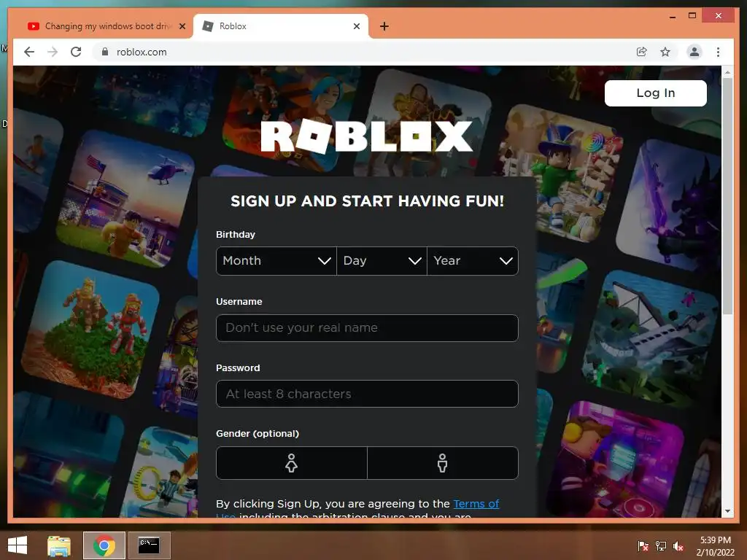Open the Windows Start button
The width and height of the screenshot is (747, 560).
point(18,545)
